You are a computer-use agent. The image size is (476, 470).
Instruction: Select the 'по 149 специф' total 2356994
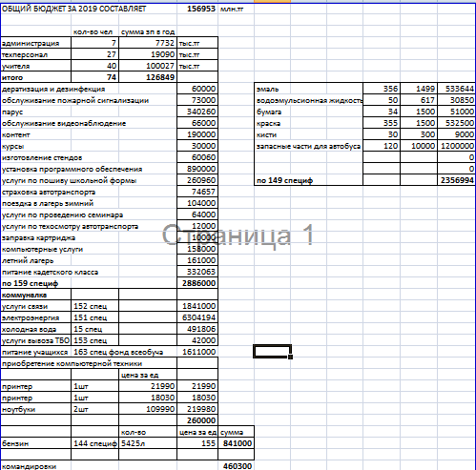click(456, 180)
